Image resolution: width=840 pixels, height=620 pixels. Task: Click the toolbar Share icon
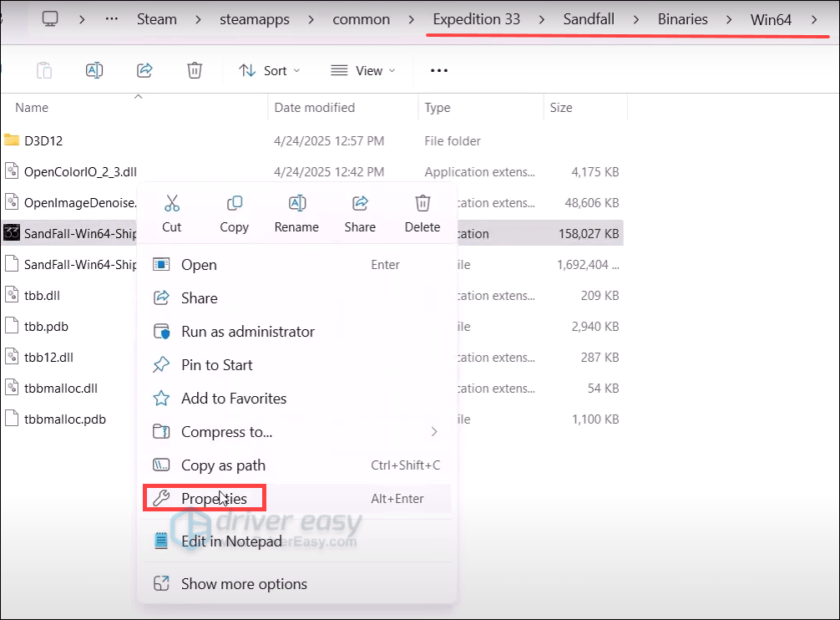pos(144,71)
